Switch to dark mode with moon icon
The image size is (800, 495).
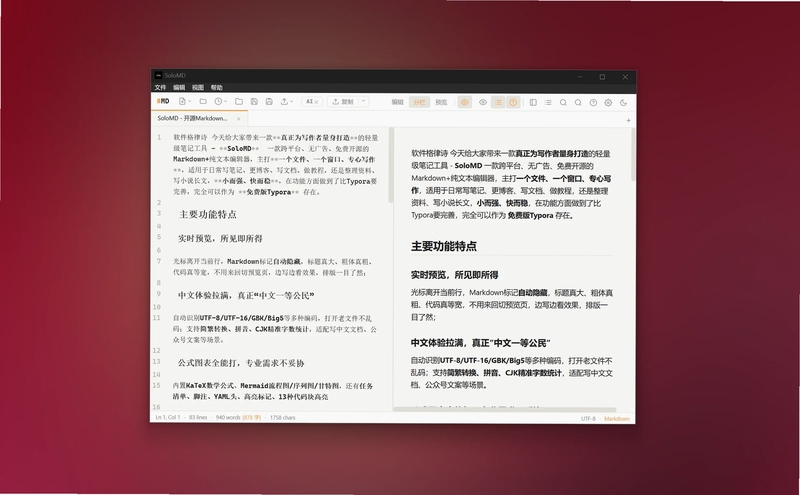tap(623, 103)
